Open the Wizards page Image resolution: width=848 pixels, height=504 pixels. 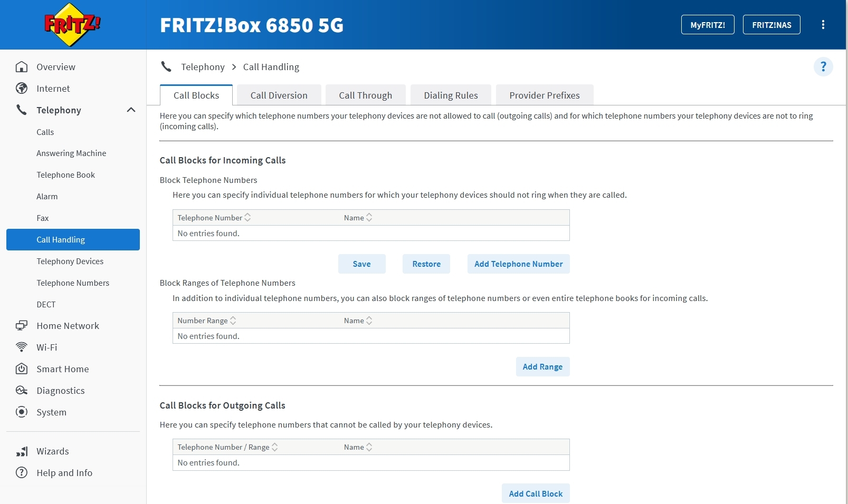coord(53,451)
